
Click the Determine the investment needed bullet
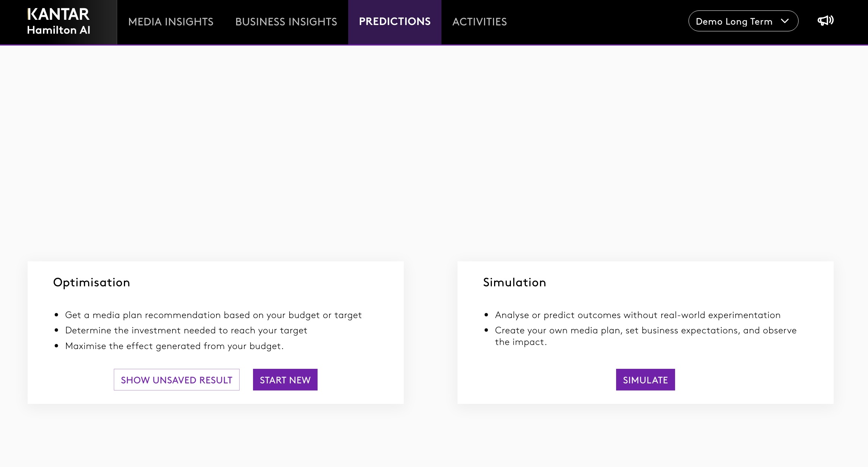(186, 330)
